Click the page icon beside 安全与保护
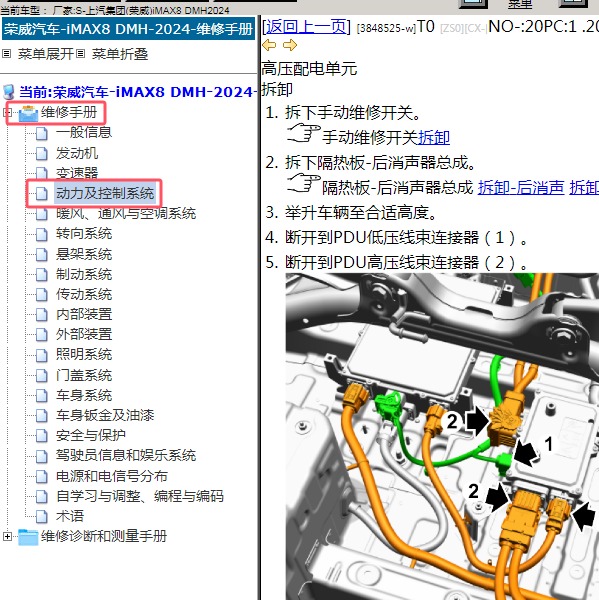 [x=42, y=435]
